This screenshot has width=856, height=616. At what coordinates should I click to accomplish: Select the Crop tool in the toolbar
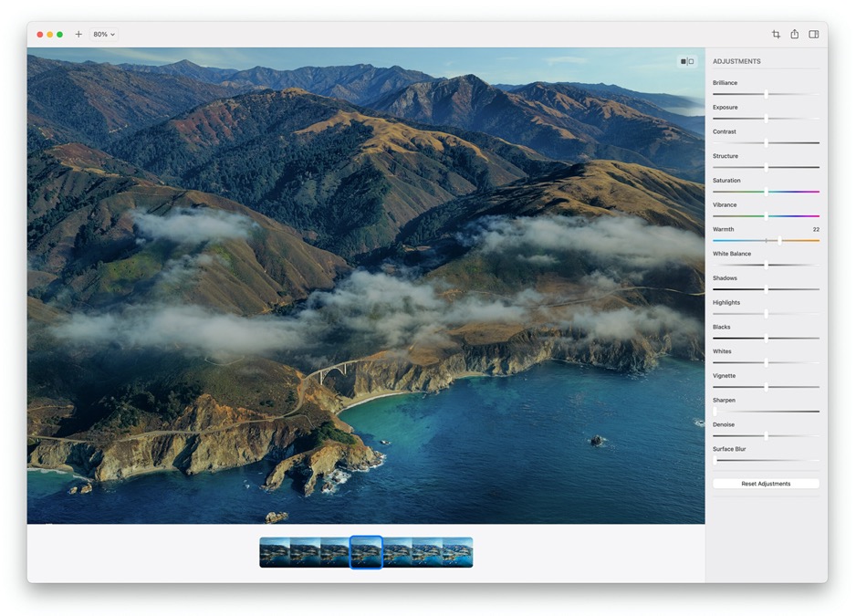(x=776, y=35)
